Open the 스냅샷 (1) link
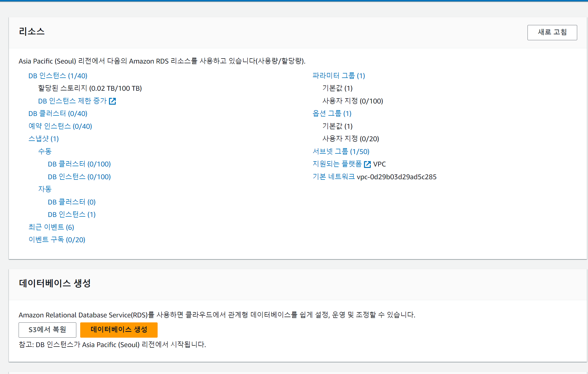Viewport: 588px width, 374px height. 44,139
